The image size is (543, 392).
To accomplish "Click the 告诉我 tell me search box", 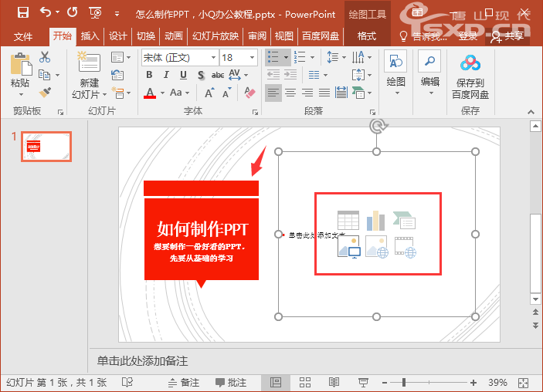I will point(423,36).
